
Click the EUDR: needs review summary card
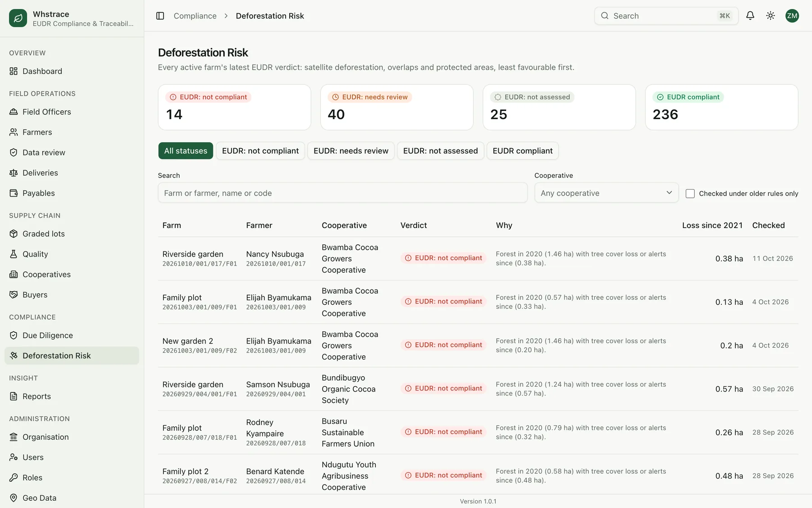tap(397, 107)
